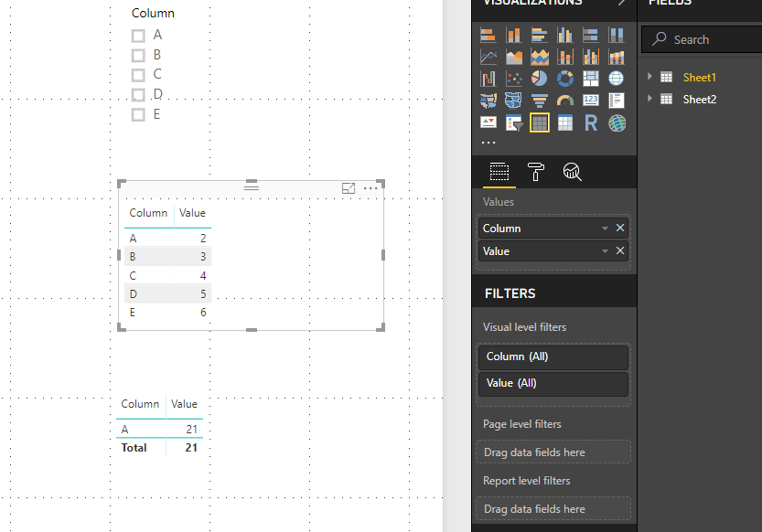
Task: Click the Total row in lower table
Action: pos(159,448)
